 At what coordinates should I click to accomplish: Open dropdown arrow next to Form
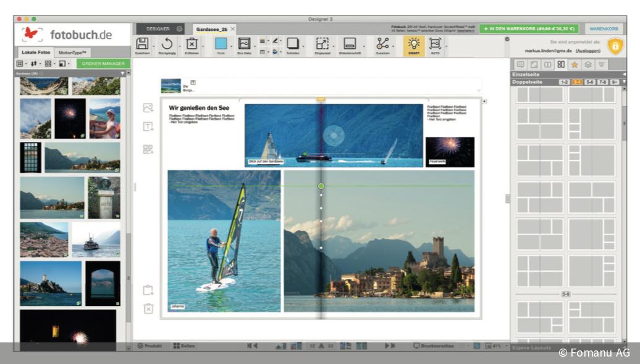click(232, 46)
